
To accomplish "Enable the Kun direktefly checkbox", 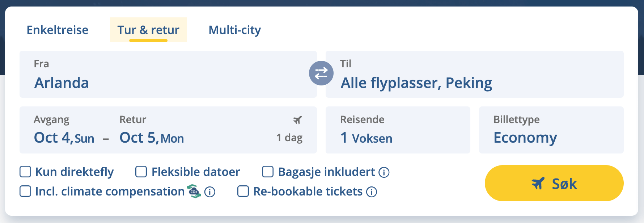I will tap(25, 172).
